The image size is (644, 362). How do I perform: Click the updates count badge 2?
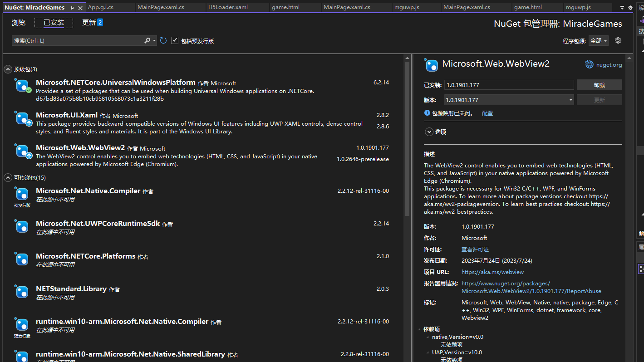[x=100, y=22]
